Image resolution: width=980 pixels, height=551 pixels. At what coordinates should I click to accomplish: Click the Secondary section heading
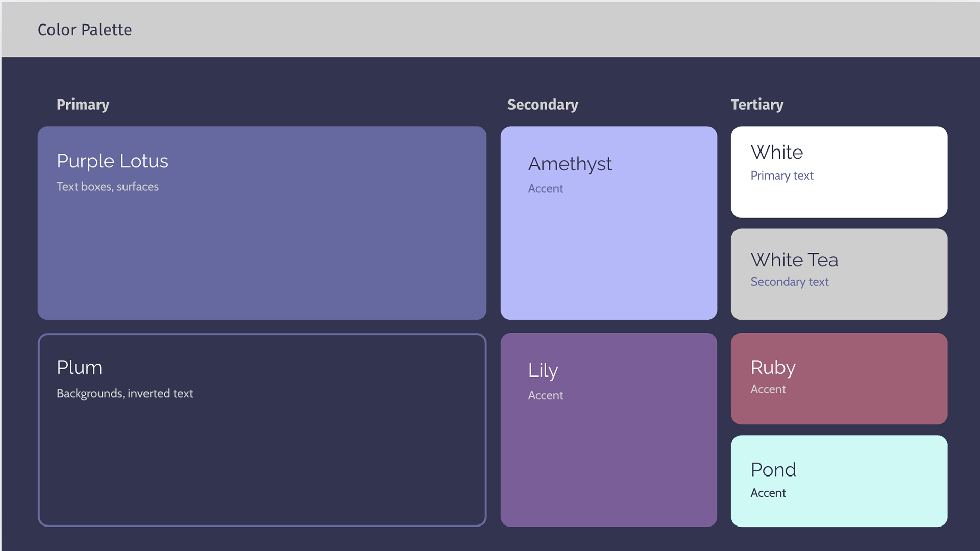tap(543, 105)
